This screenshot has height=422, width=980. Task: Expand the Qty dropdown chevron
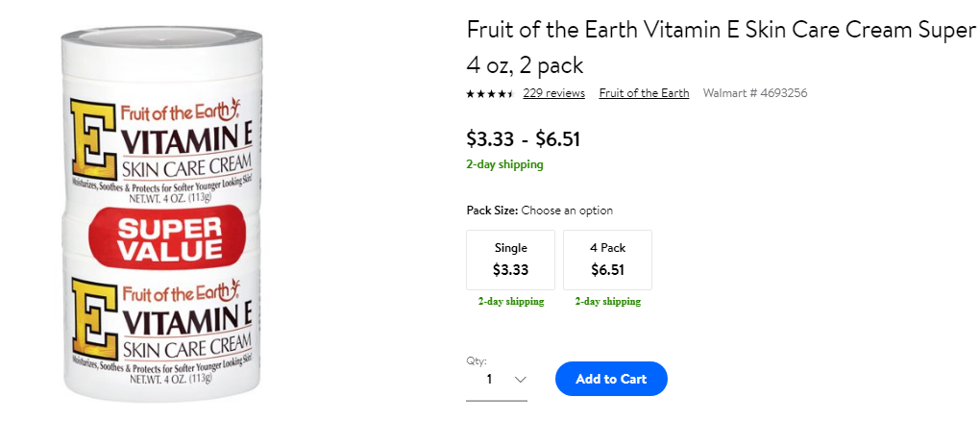[520, 380]
